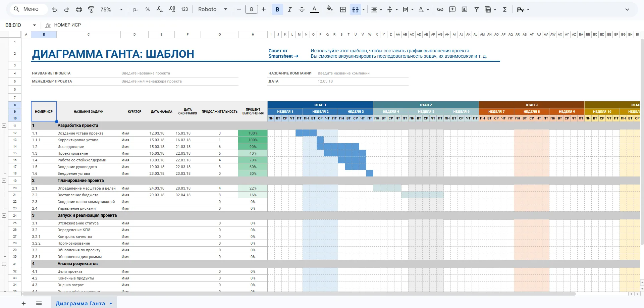The width and height of the screenshot is (644, 308).
Task: Open the Меню search menus box
Action: pyautogui.click(x=28, y=9)
